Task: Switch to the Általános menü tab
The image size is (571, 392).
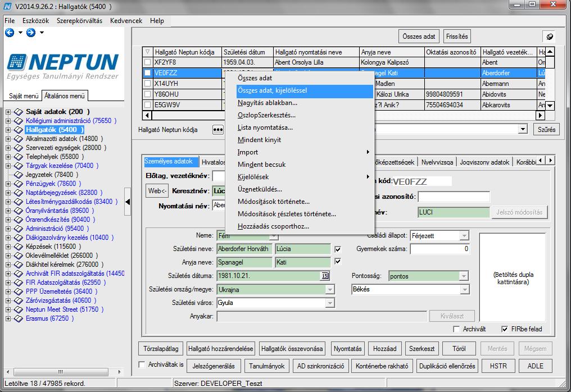Action: (65, 95)
